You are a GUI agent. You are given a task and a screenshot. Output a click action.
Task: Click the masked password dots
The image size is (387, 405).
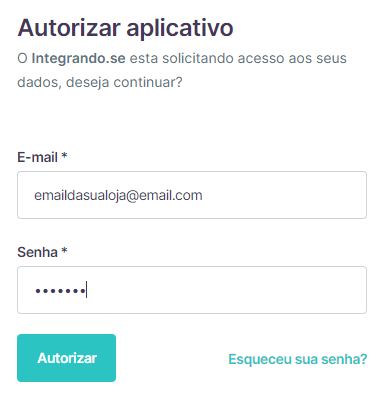[60, 291]
